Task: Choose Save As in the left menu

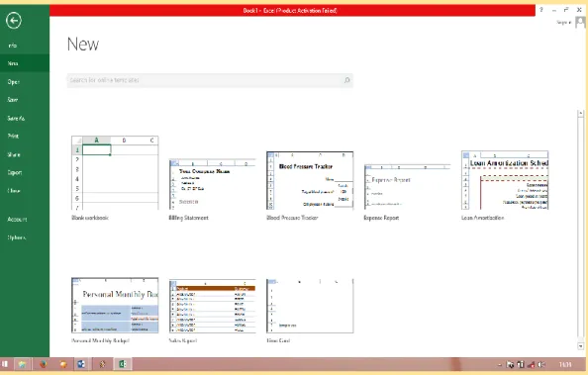Action: click(16, 118)
